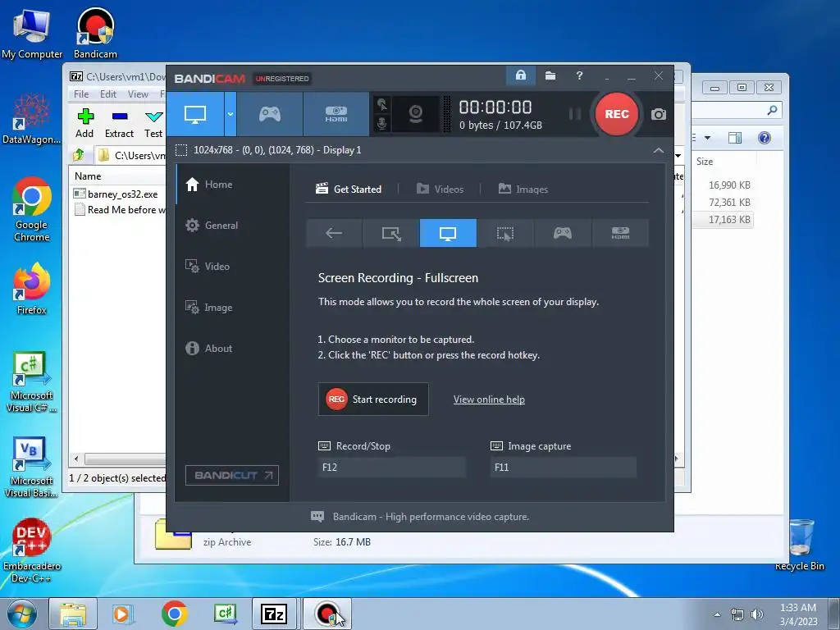Collapse the Bandicam panel with chevron
This screenshot has width=840, height=630.
click(x=659, y=151)
